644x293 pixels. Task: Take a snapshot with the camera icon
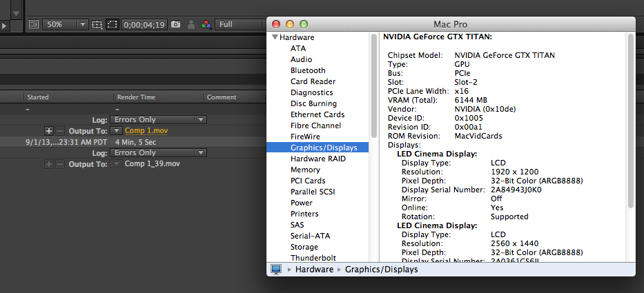[176, 24]
